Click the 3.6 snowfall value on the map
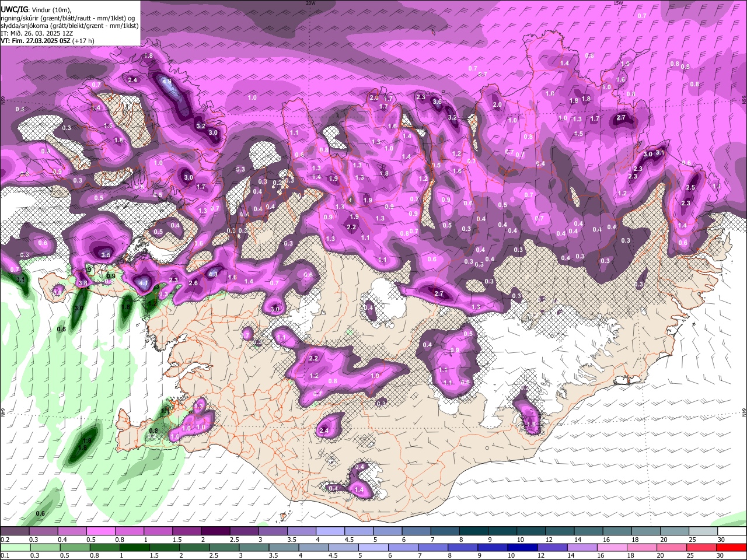Image resolution: width=747 pixels, height=560 pixels. point(437,101)
